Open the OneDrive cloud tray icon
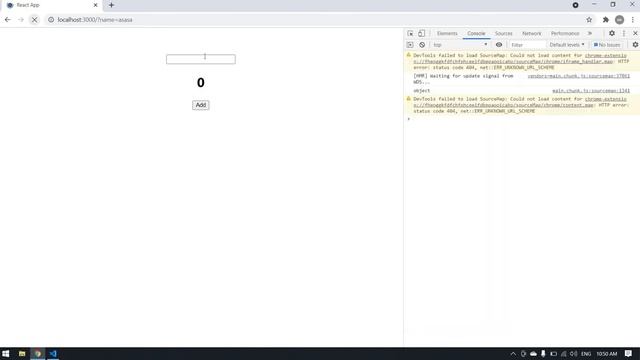Viewport: 640px width, 360px height. coord(533,353)
